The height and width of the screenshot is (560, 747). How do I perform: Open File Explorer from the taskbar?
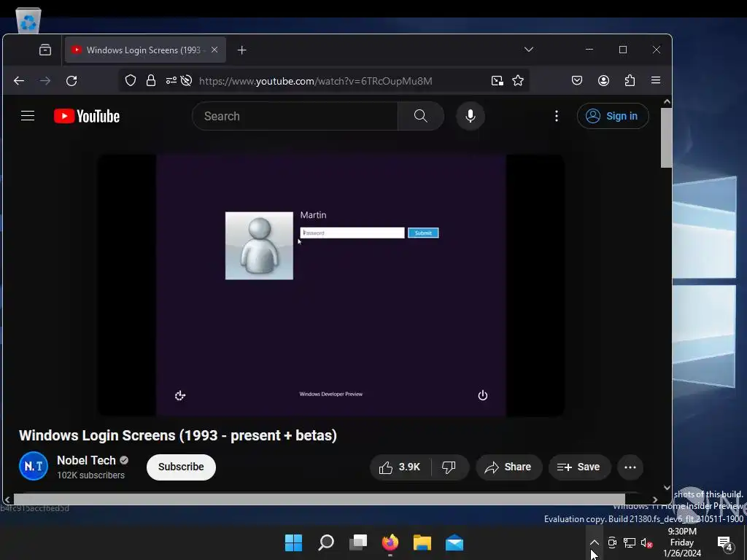tap(422, 542)
